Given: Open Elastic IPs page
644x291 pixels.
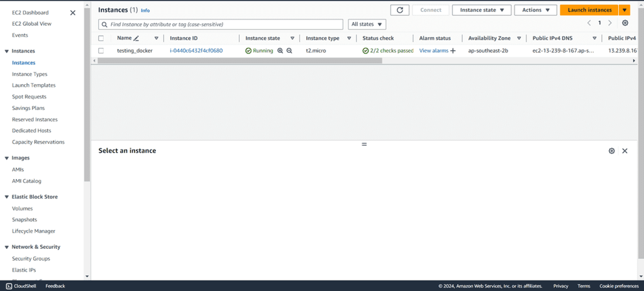Looking at the screenshot, I should point(24,270).
